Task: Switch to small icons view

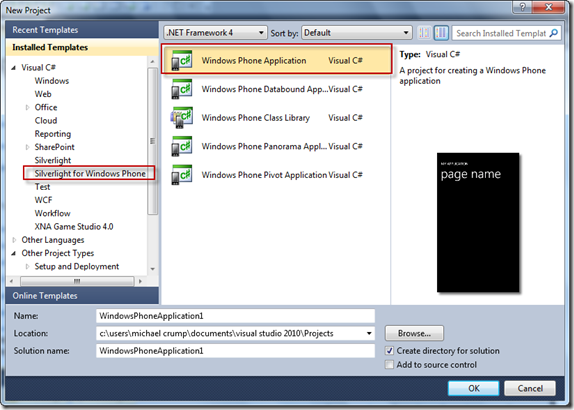Action: 424,33
